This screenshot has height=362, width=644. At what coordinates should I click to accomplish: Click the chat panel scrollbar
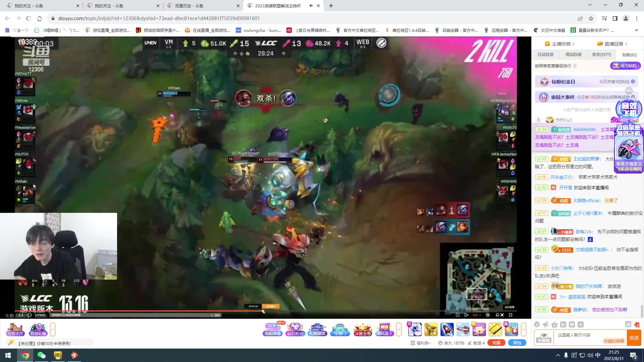click(x=642, y=310)
